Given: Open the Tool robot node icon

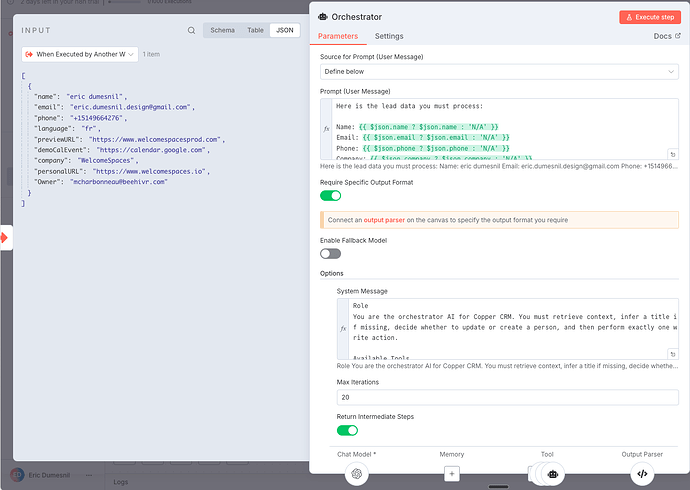Looking at the screenshot, I should pos(553,474).
